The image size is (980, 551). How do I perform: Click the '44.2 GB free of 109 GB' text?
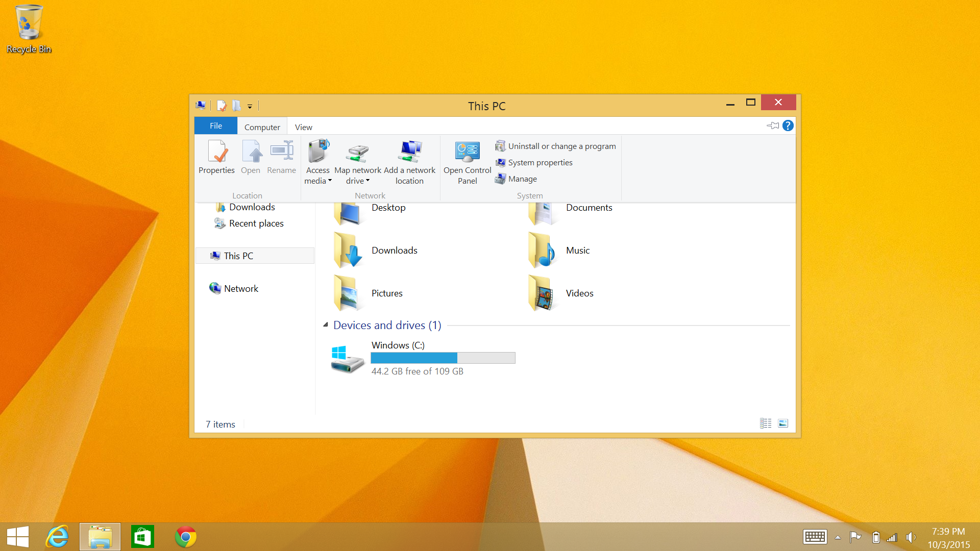click(418, 371)
